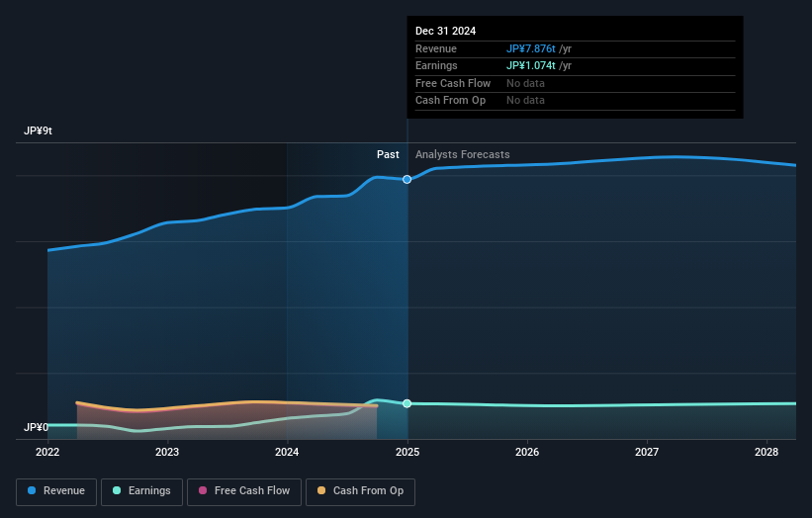Click the teal Earnings legend dot
The width and height of the screenshot is (812, 518).
117,490
